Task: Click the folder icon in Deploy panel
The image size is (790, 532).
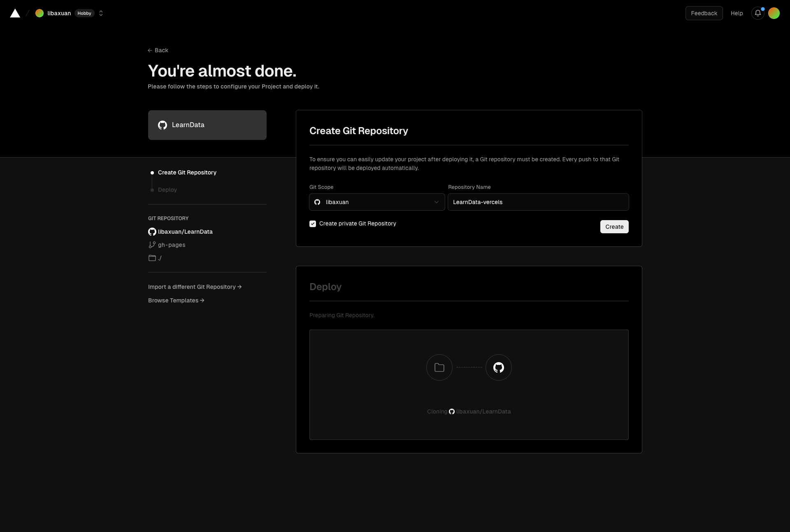Action: [x=439, y=367]
